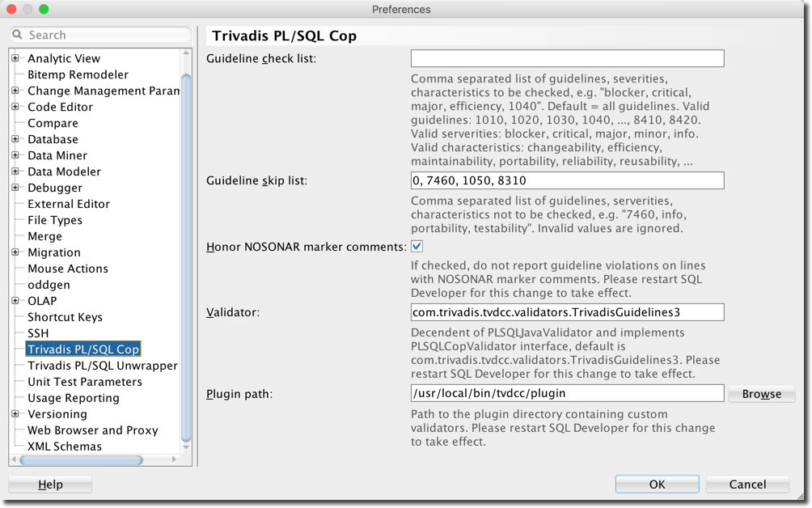Select Data Modeler label in tree
Image resolution: width=812 pixels, height=508 pixels.
point(64,171)
